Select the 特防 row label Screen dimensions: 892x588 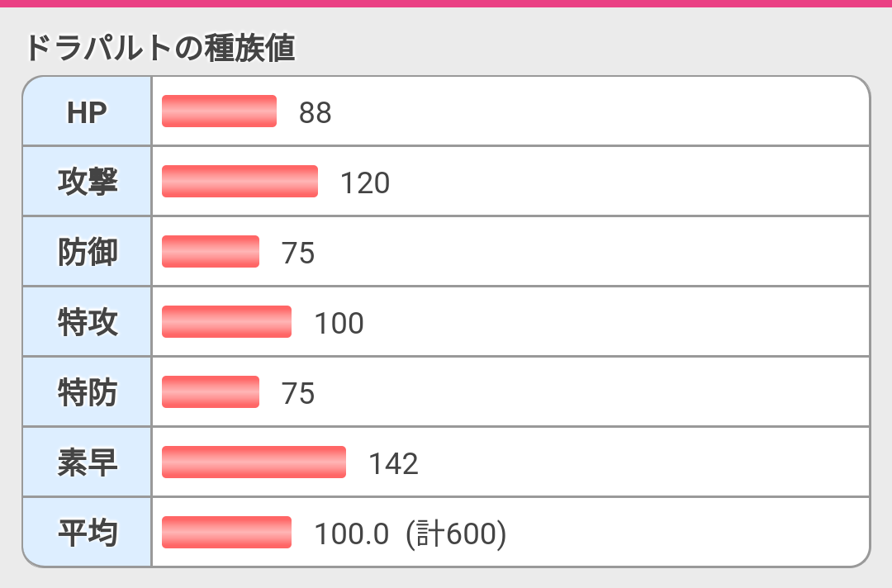(x=88, y=392)
